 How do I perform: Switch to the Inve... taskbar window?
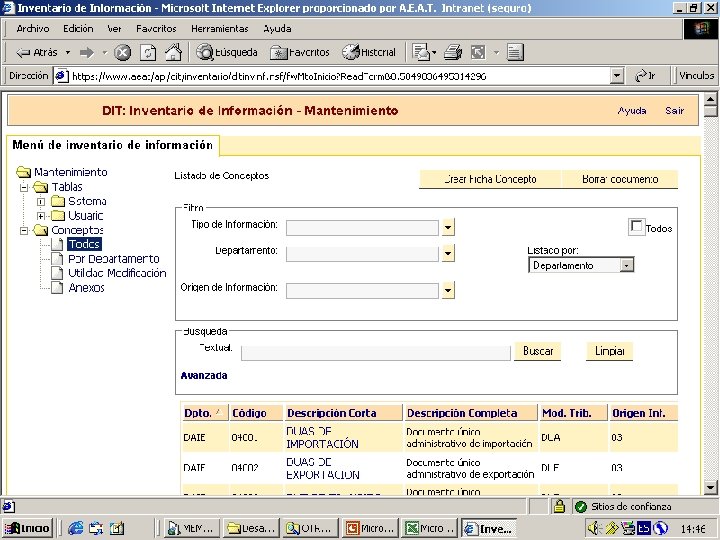[489, 529]
